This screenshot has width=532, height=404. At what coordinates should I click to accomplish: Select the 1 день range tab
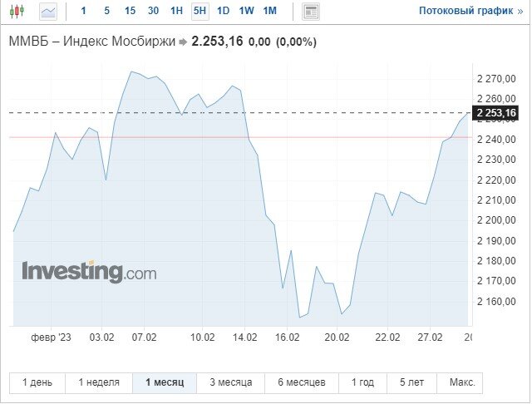pos(37,382)
